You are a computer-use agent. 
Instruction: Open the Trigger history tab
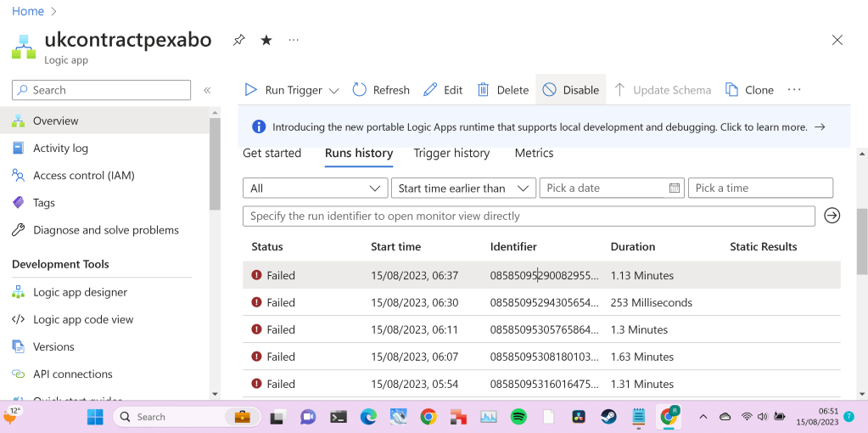451,153
